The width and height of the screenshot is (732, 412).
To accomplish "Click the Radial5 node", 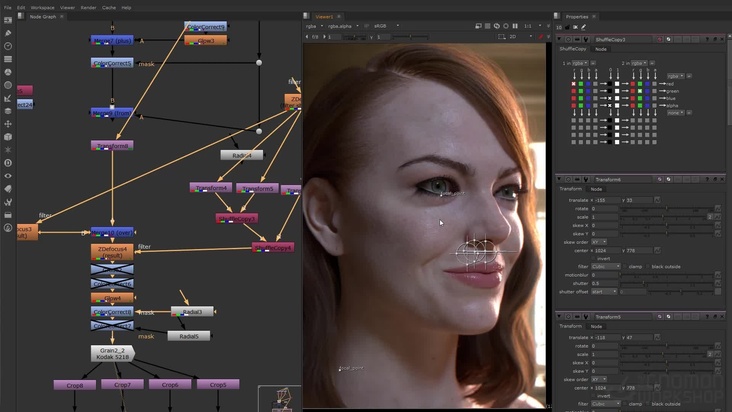I will [189, 336].
